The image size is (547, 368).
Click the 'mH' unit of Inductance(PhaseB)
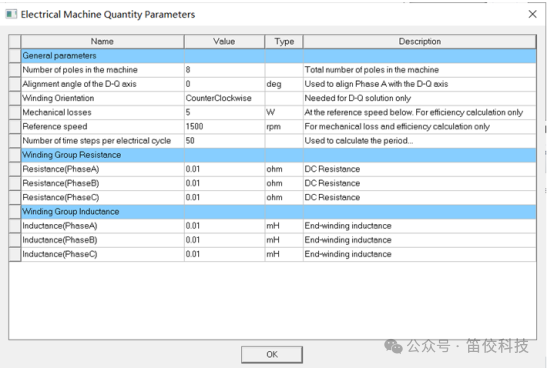point(273,240)
